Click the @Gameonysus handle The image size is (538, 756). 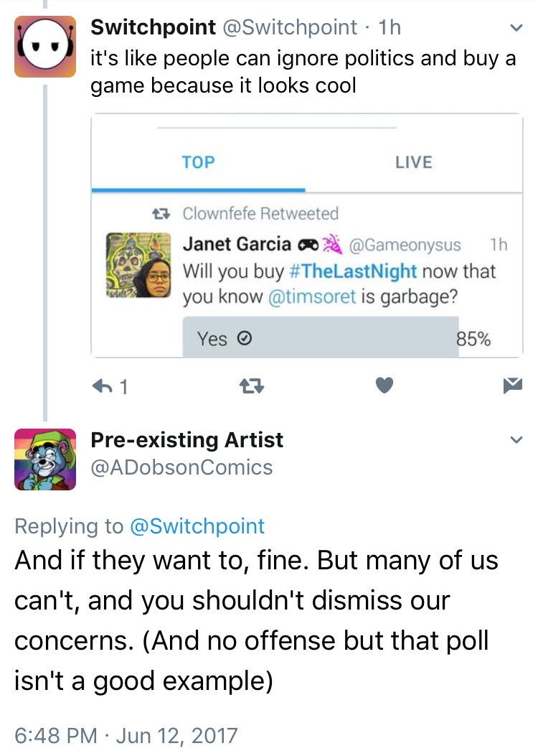click(x=405, y=245)
